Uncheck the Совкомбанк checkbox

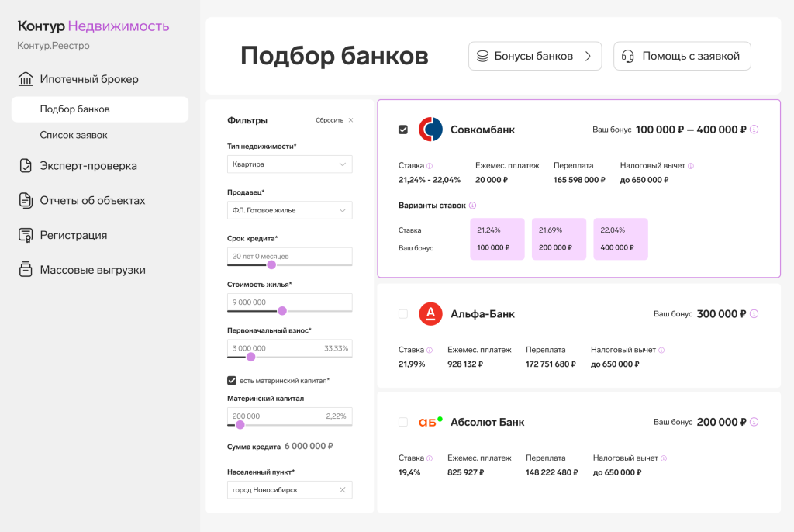click(403, 130)
